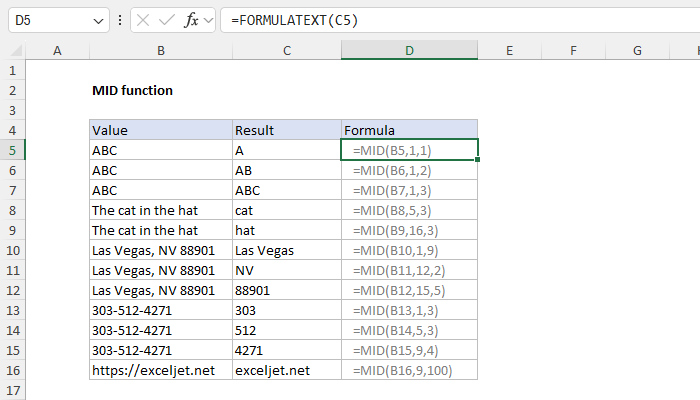
Task: Click the fill handle of cell D5
Action: tap(477, 159)
